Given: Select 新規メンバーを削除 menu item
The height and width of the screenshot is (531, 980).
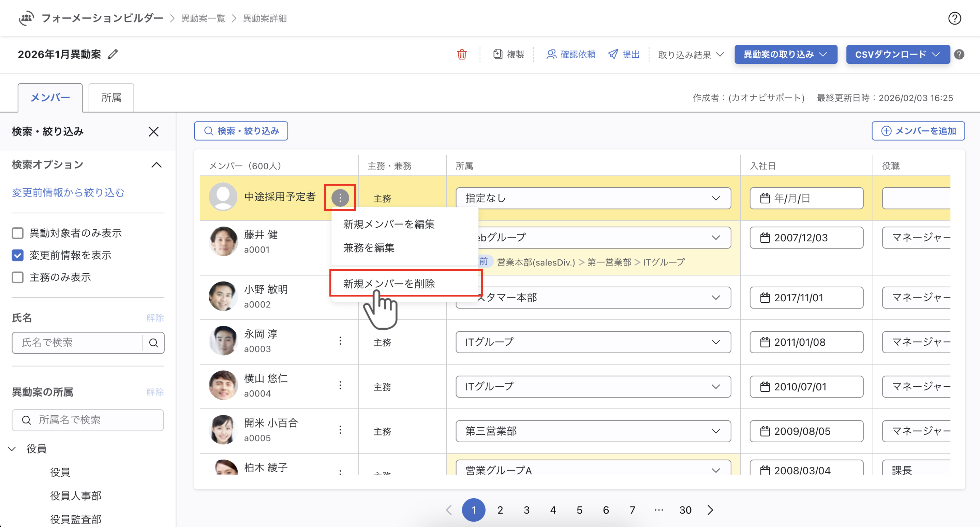Looking at the screenshot, I should tap(389, 284).
